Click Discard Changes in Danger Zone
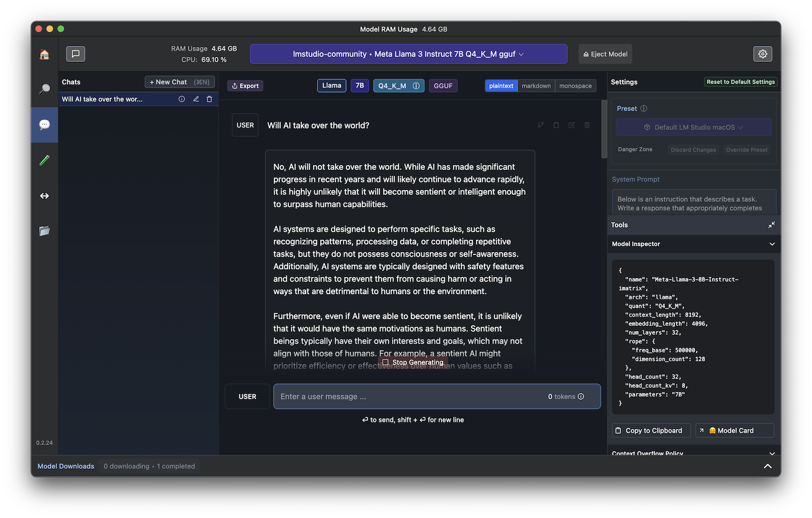 click(x=693, y=150)
